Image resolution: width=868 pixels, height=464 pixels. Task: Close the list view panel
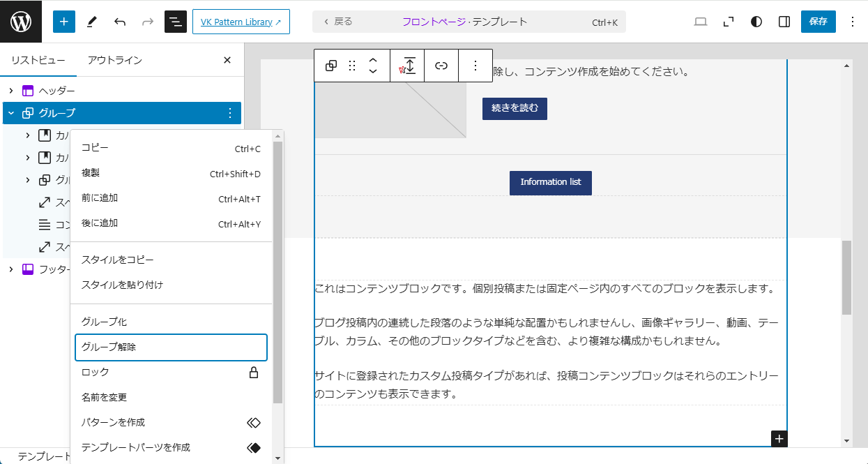coord(227,60)
